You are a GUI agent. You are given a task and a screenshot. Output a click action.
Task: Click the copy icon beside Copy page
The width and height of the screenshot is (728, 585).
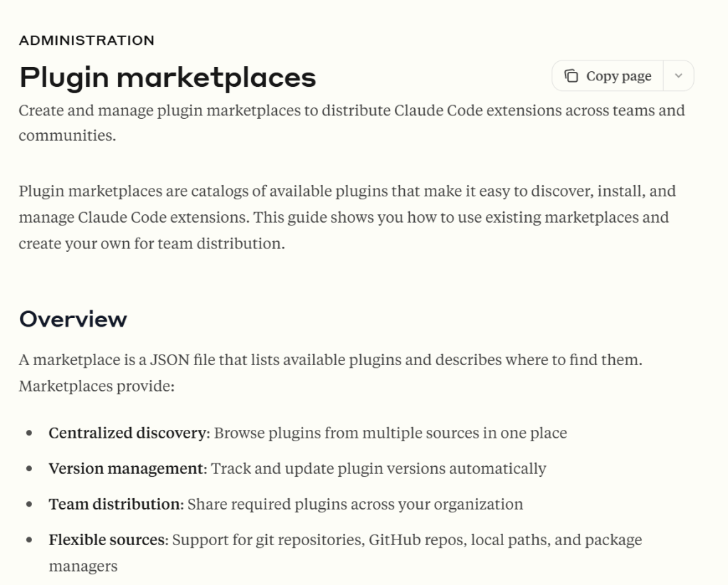coord(571,76)
